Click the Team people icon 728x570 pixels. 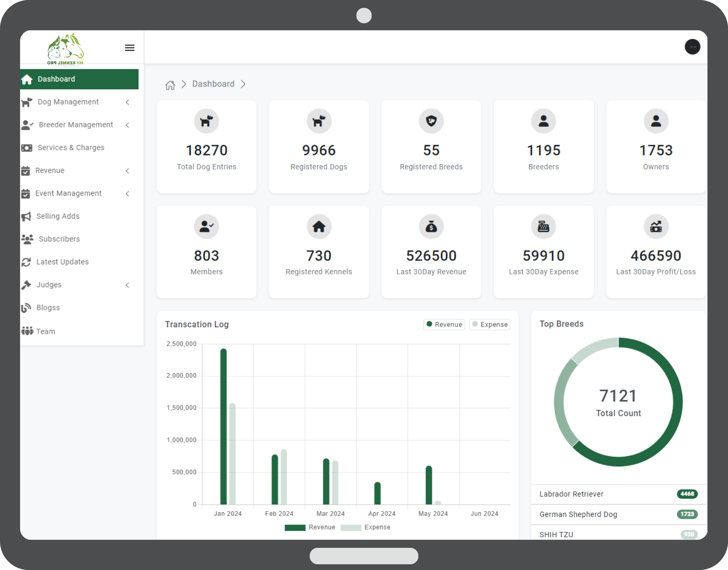(x=27, y=331)
